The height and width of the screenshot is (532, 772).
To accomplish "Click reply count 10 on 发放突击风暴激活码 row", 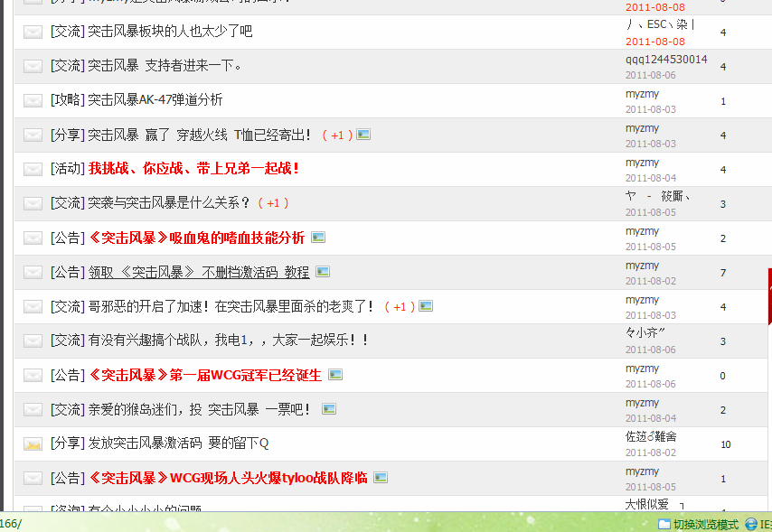I will pyautogui.click(x=726, y=444).
